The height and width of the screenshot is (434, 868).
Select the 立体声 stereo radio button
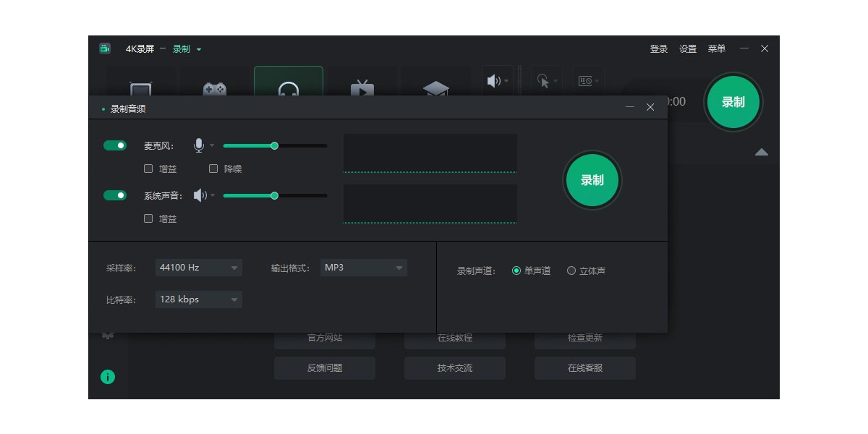click(x=571, y=271)
